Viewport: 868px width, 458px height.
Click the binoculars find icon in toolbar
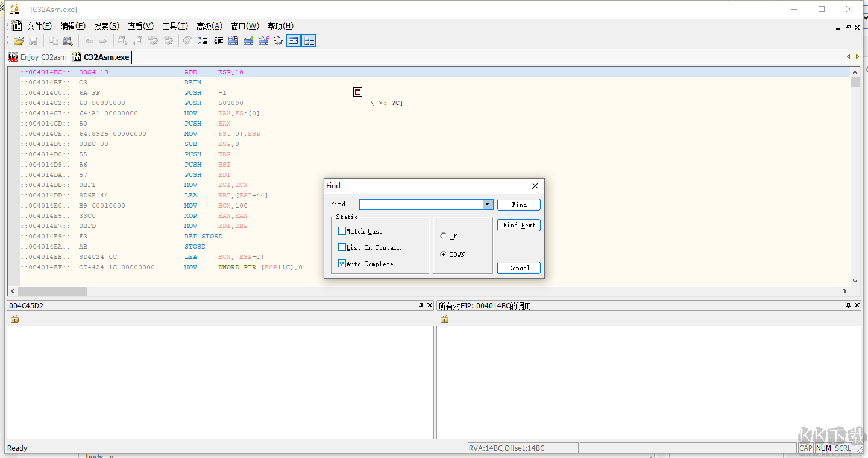click(68, 41)
